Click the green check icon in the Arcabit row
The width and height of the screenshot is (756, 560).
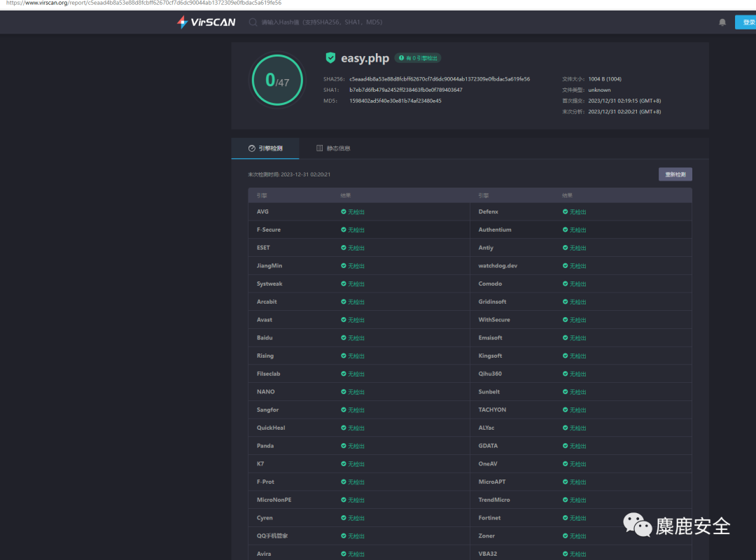click(343, 302)
